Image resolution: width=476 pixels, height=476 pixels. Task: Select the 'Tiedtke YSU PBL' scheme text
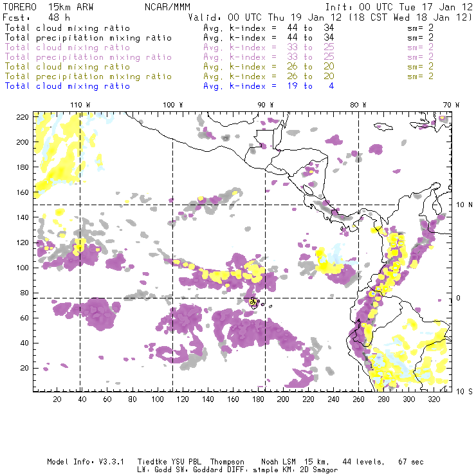pyautogui.click(x=169, y=462)
